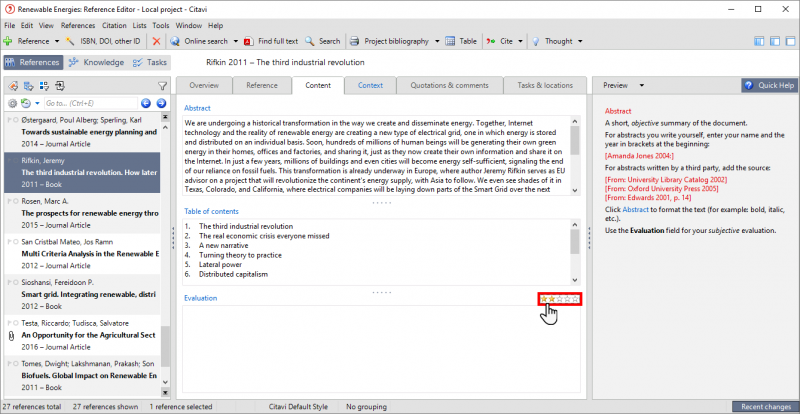Click the orange label icon above reference list
This screenshot has width=800, height=414.
click(14, 86)
